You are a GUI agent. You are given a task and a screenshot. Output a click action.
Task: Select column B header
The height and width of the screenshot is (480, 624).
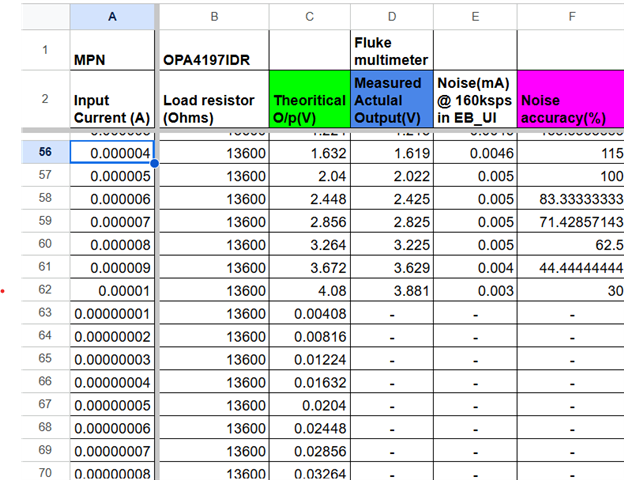tap(214, 17)
